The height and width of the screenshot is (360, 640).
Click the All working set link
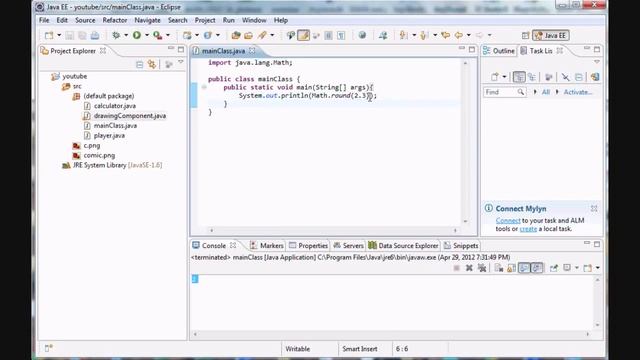pos(546,92)
